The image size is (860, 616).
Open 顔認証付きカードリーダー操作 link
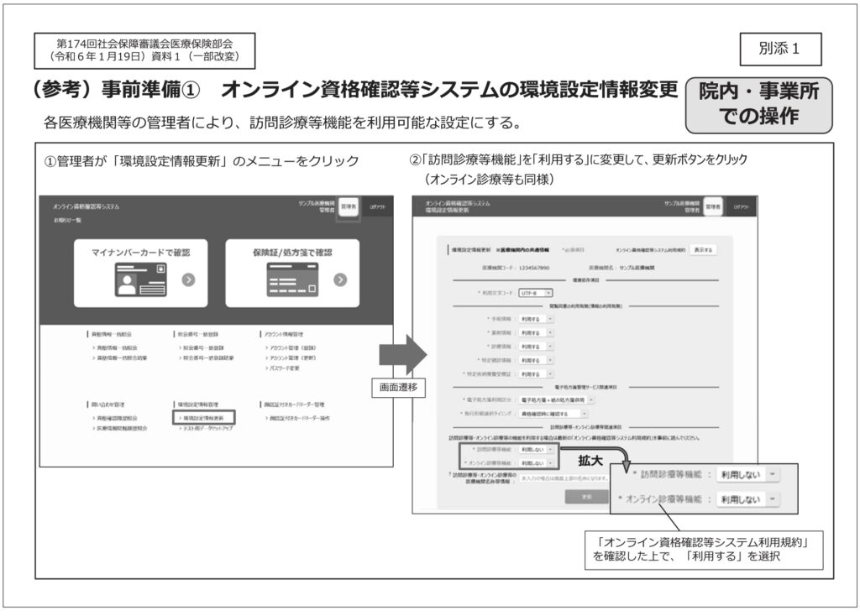(x=298, y=418)
